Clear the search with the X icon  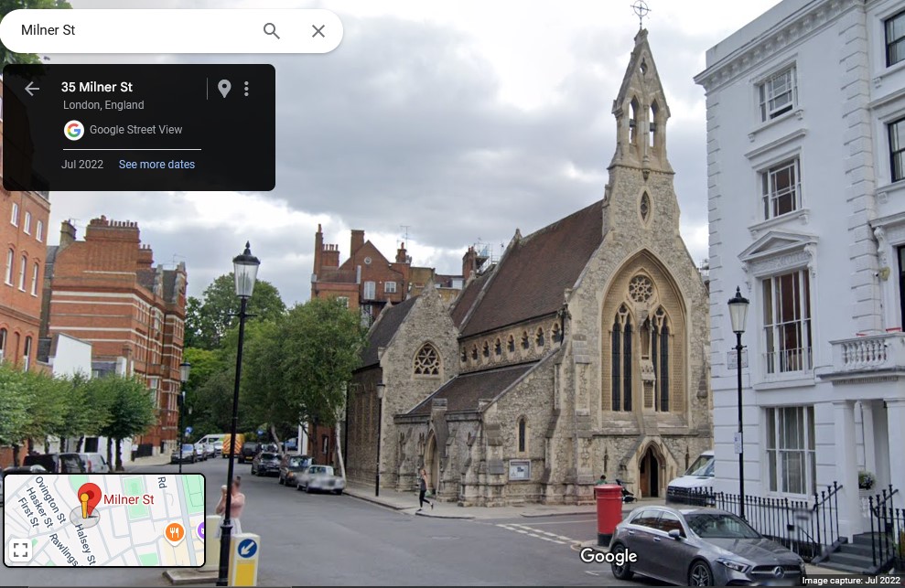(318, 30)
